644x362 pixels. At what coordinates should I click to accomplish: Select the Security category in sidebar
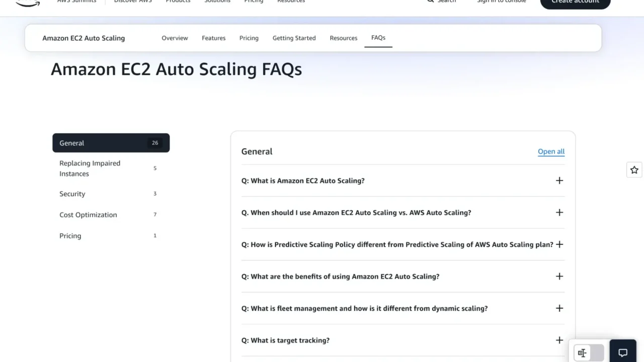click(111, 194)
